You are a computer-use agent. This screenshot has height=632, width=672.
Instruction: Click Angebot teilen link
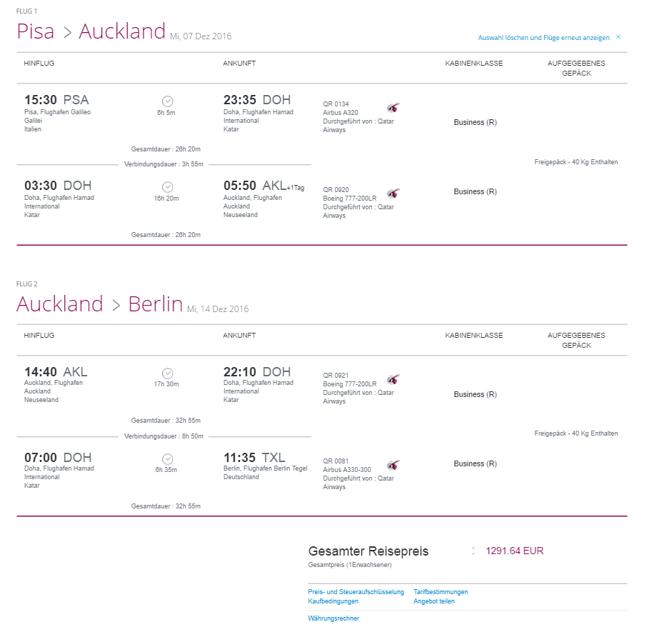(433, 601)
